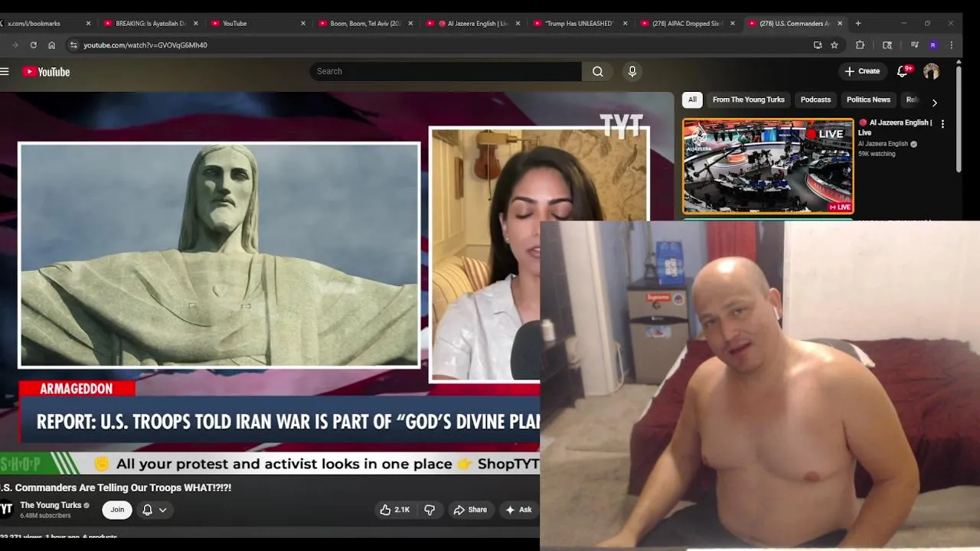Close the AIPAC Dropped Six tab
Image resolution: width=980 pixels, height=551 pixels.
(x=733, y=24)
